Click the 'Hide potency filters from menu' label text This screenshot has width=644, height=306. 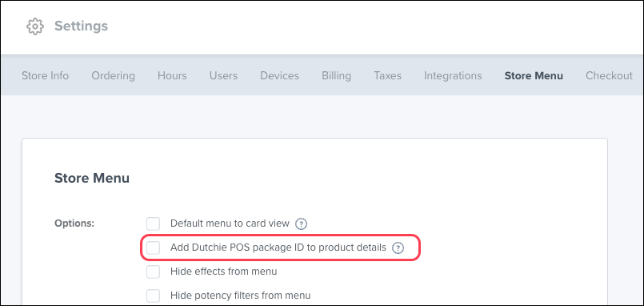(x=240, y=296)
